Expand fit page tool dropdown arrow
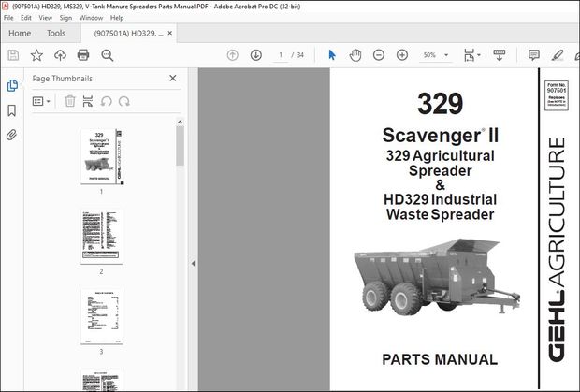The image size is (580, 392). (479, 55)
